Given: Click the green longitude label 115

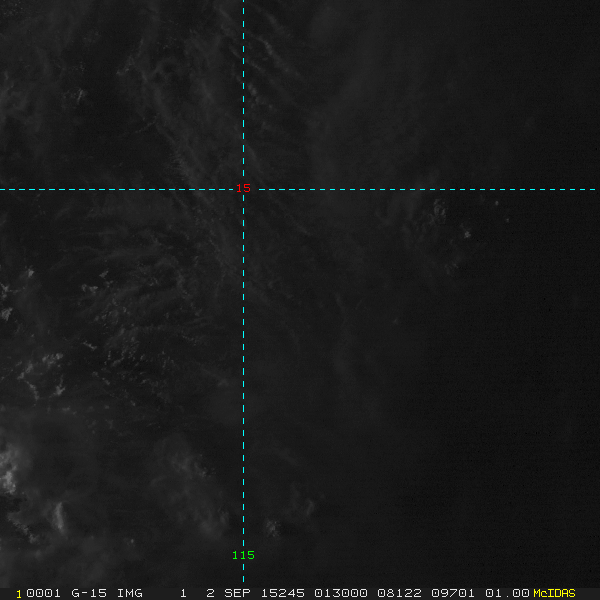Looking at the screenshot, I should click(243, 555).
